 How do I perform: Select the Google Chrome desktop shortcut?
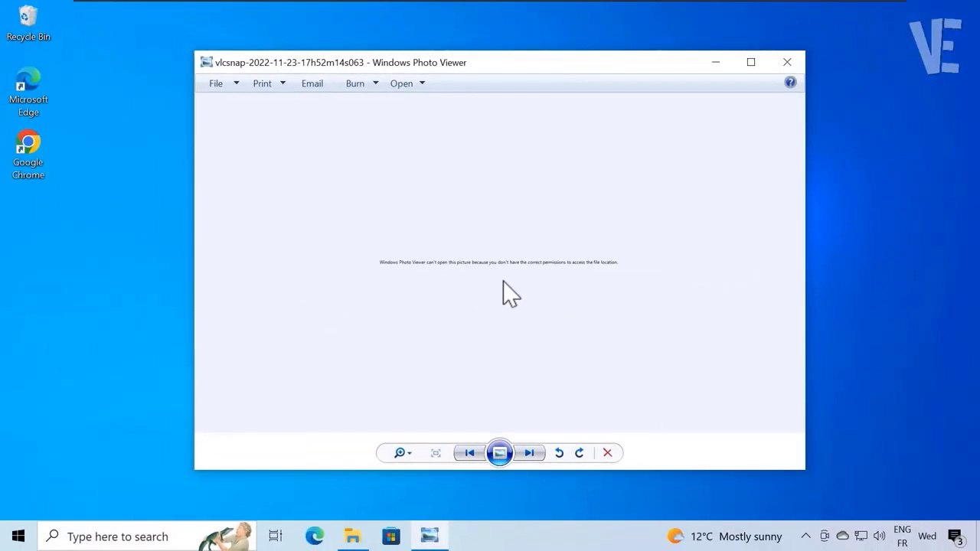pos(28,155)
